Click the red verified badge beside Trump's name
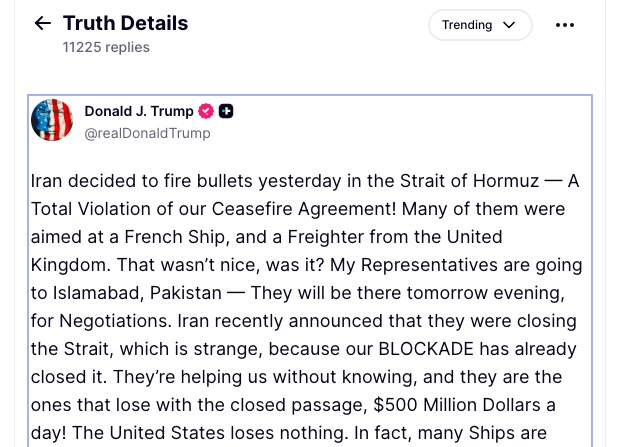The height and width of the screenshot is (447, 617). [x=207, y=111]
